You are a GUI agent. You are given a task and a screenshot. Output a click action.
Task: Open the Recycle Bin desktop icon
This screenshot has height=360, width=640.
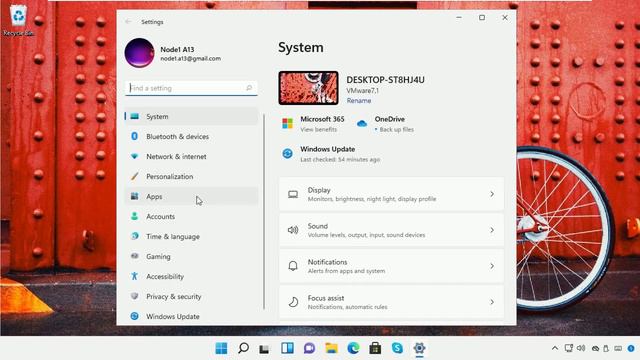[x=18, y=20]
